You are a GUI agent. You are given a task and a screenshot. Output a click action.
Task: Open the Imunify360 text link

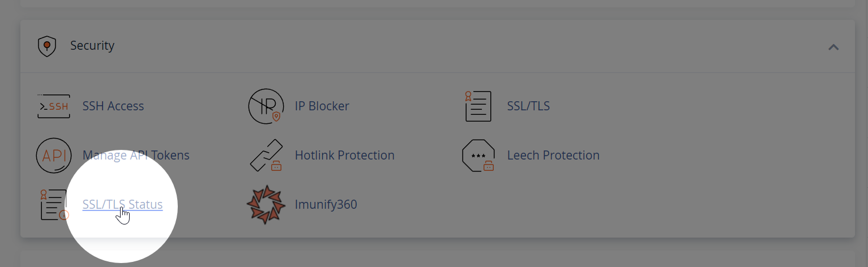(x=326, y=204)
